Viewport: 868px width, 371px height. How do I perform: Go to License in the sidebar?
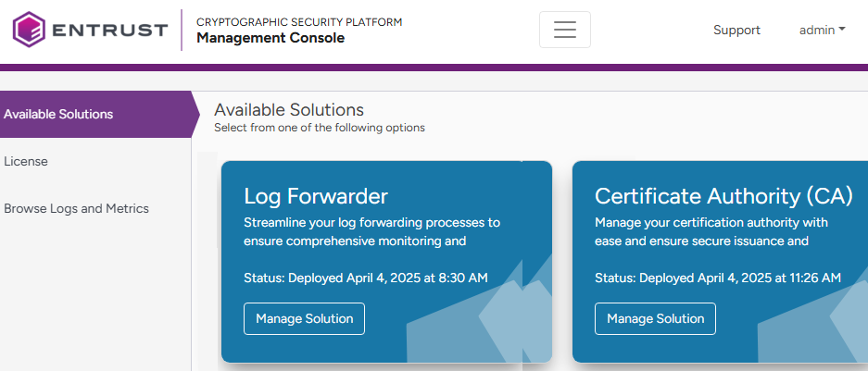[x=26, y=161]
